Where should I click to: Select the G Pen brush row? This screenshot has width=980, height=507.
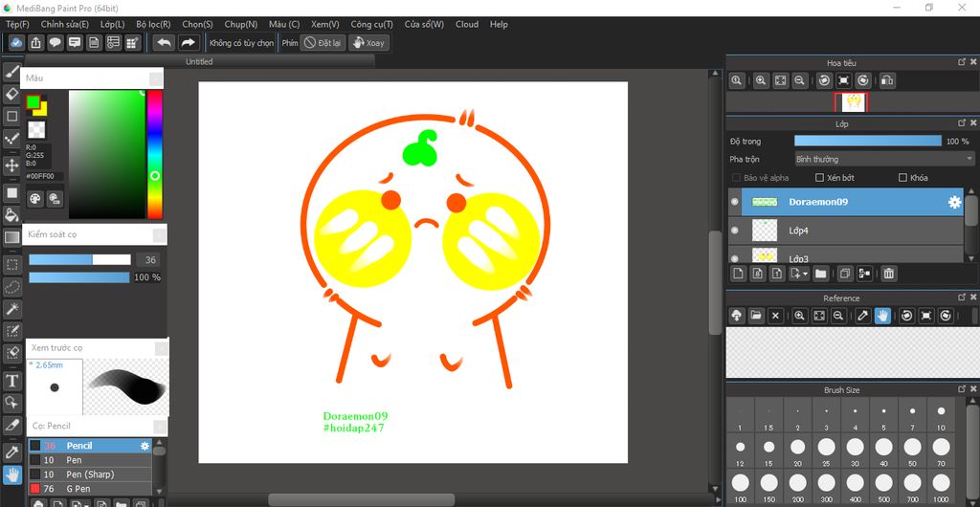point(90,489)
